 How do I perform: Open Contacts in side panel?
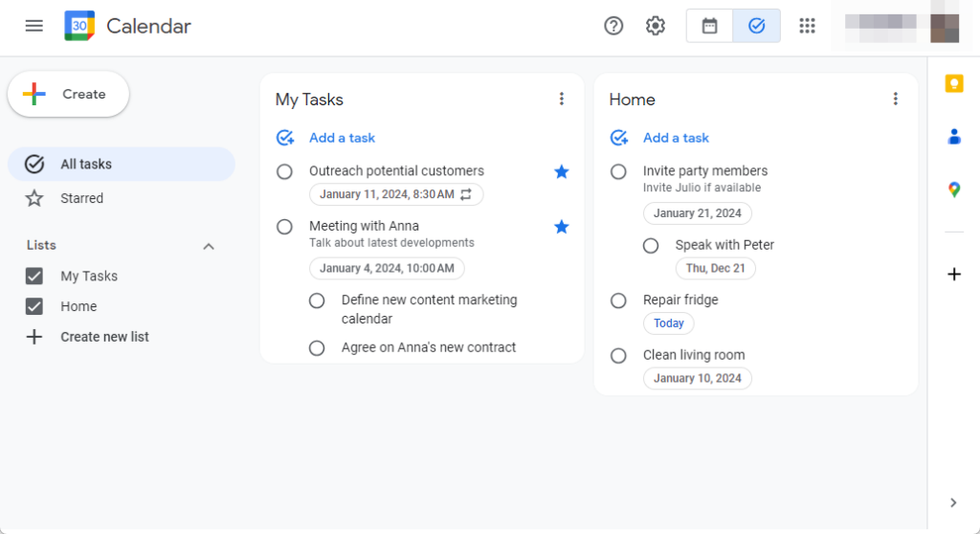tap(953, 137)
